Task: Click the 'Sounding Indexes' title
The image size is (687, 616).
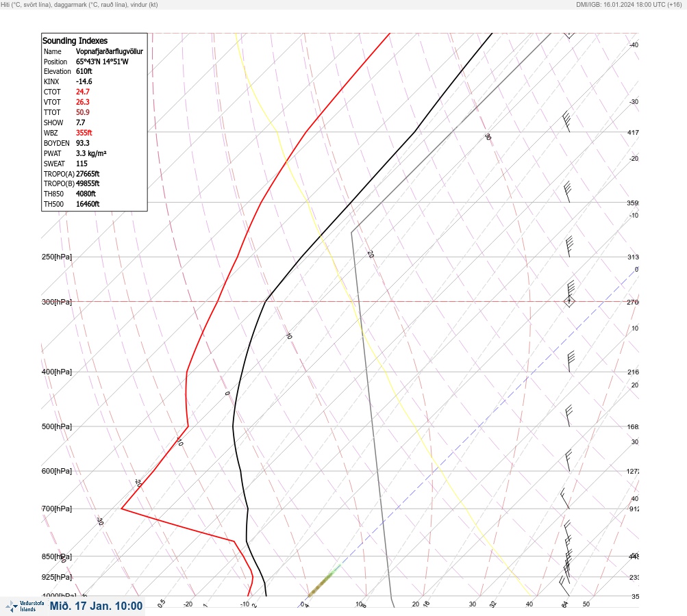Action: (x=75, y=40)
